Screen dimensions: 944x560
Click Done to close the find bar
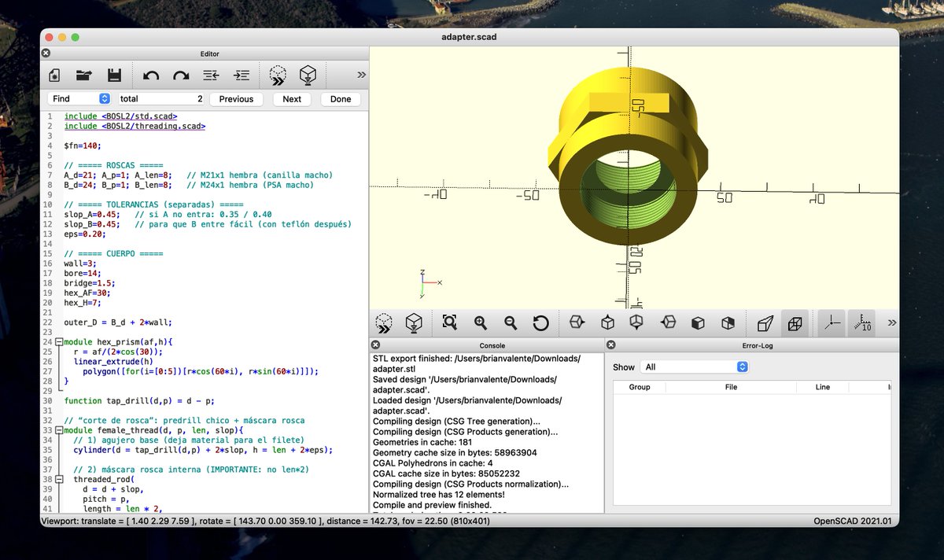click(341, 99)
